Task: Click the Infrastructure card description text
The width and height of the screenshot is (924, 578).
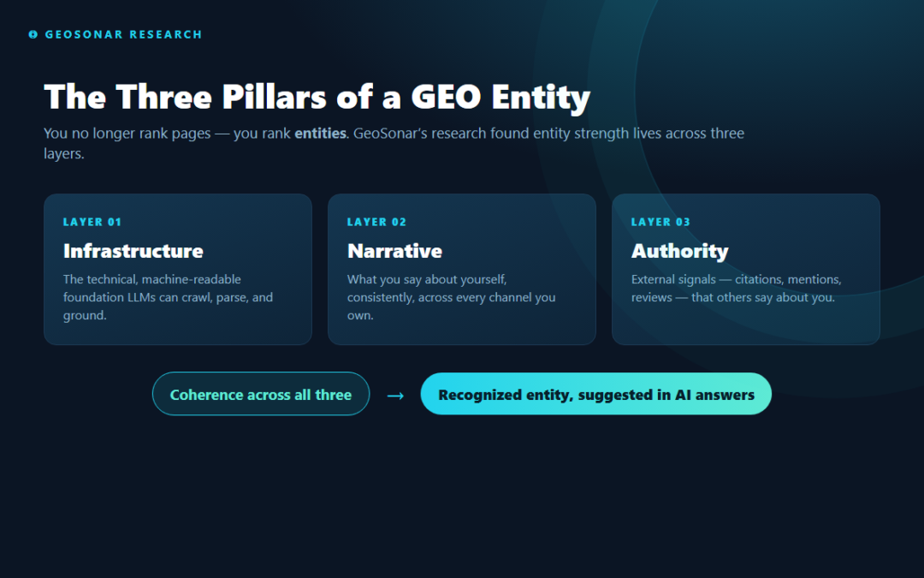Action: pyautogui.click(x=168, y=297)
